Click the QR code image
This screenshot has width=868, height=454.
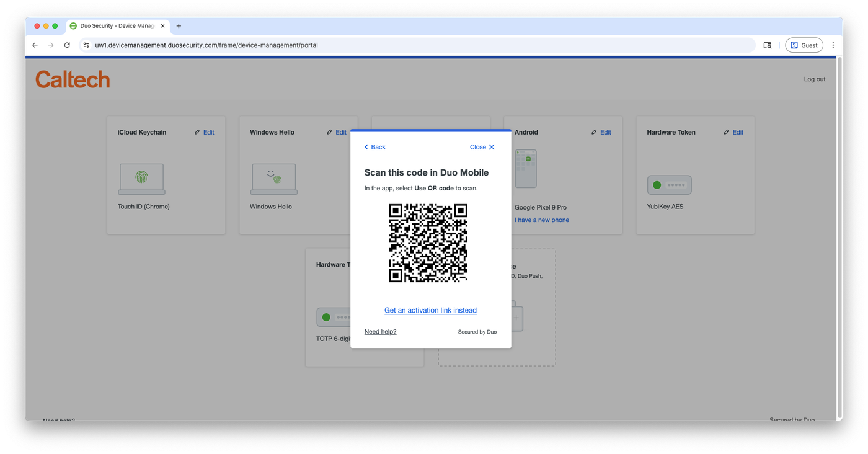point(428,243)
